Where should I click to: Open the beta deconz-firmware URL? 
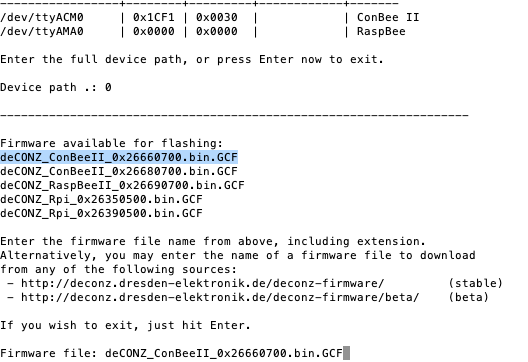click(x=220, y=297)
